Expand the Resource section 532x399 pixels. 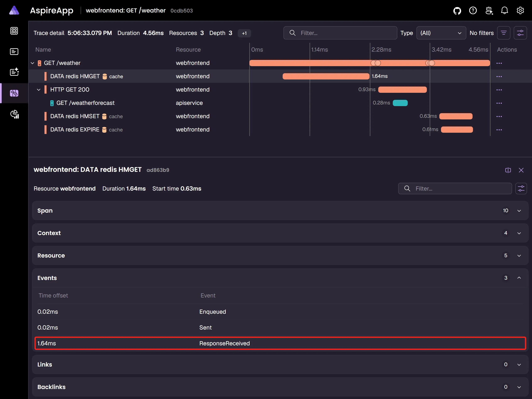click(x=280, y=255)
